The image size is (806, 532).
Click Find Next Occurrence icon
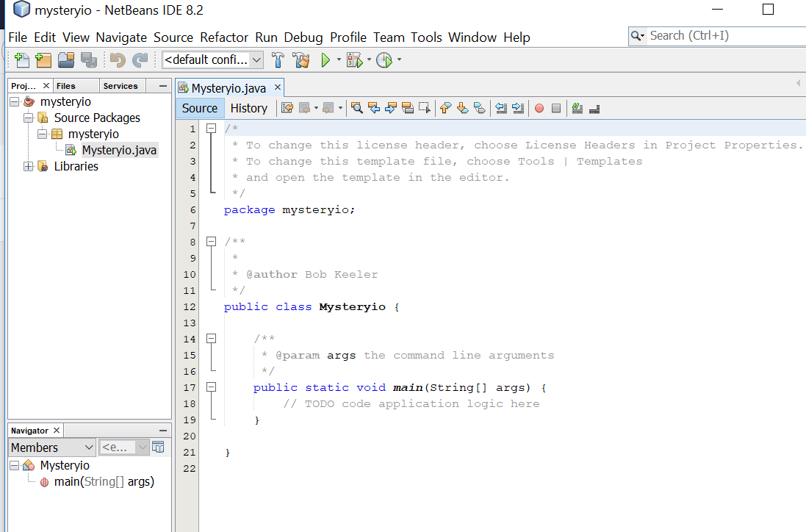(x=391, y=108)
